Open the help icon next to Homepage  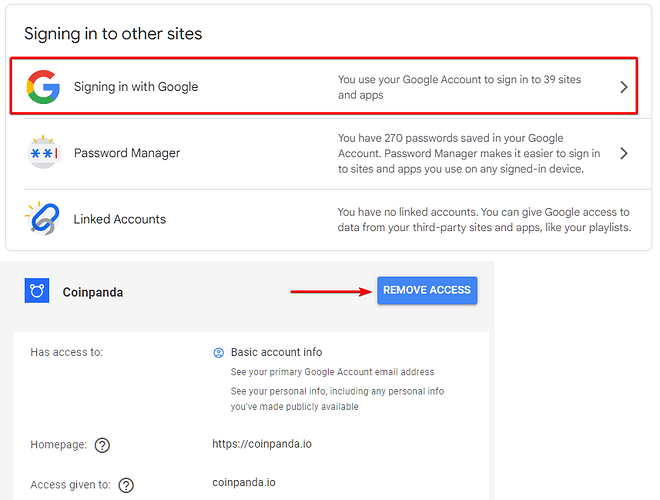pyautogui.click(x=102, y=445)
